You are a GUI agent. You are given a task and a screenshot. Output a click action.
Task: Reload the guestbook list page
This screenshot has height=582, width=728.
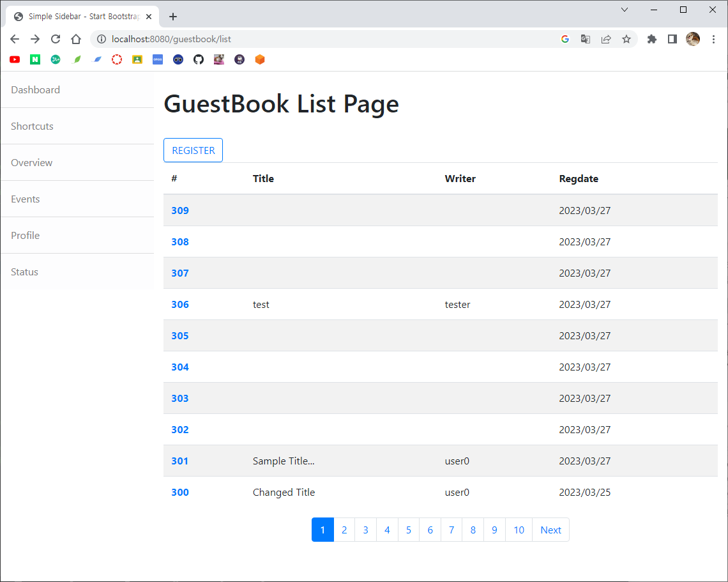[56, 39]
